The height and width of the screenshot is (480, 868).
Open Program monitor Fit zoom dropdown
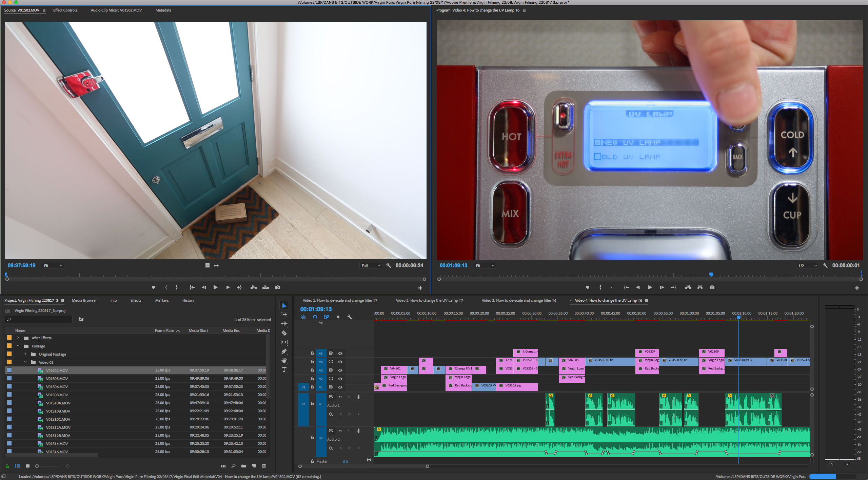[485, 266]
